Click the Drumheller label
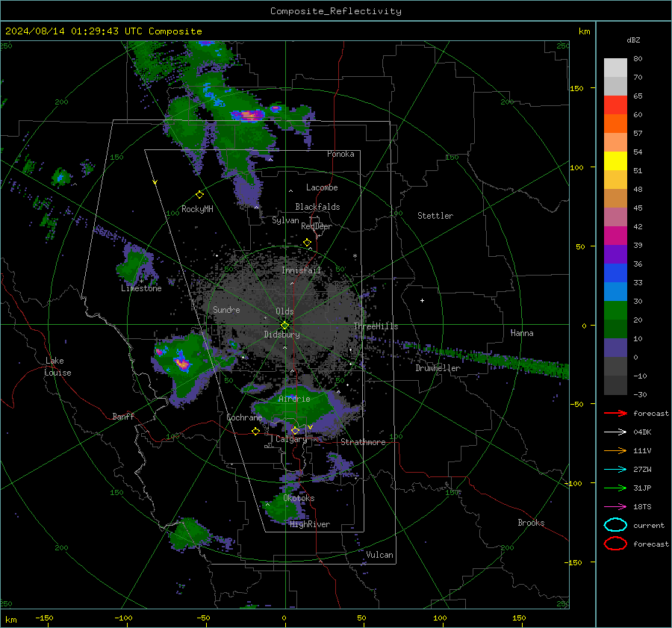672x628 pixels. (x=438, y=368)
